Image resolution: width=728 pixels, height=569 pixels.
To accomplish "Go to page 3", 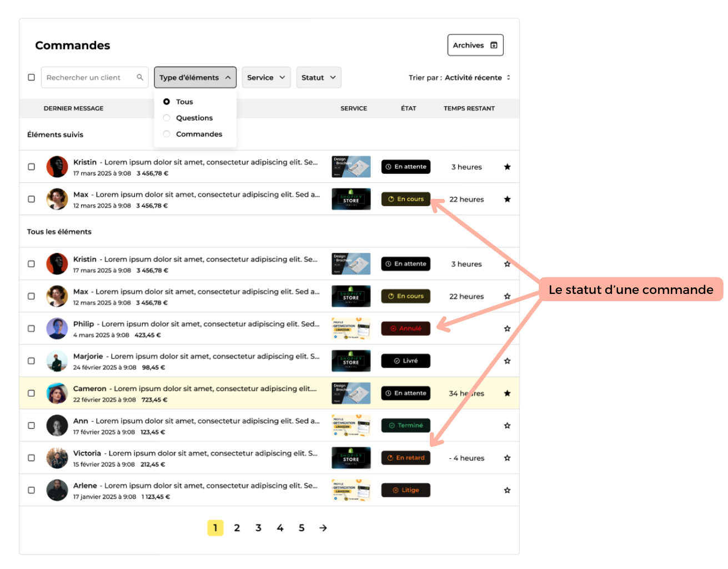I will pyautogui.click(x=258, y=528).
